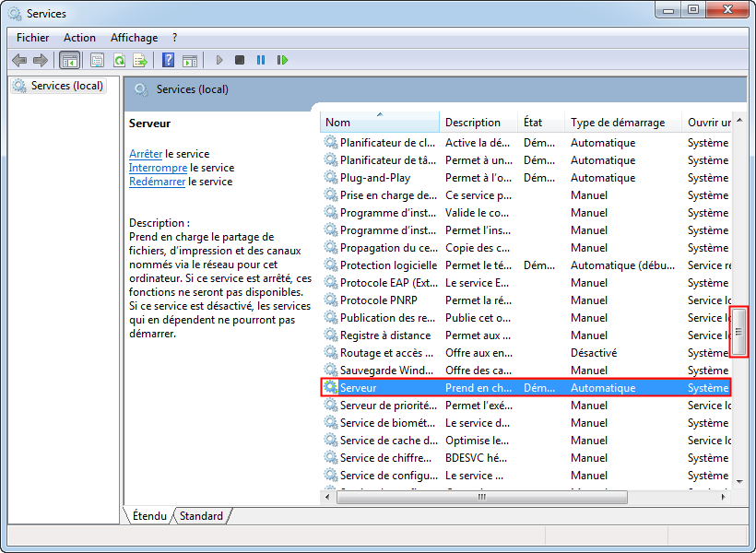This screenshot has height=553, width=756.
Task: Click the Arrêter link to stop the service
Action: click(x=146, y=154)
